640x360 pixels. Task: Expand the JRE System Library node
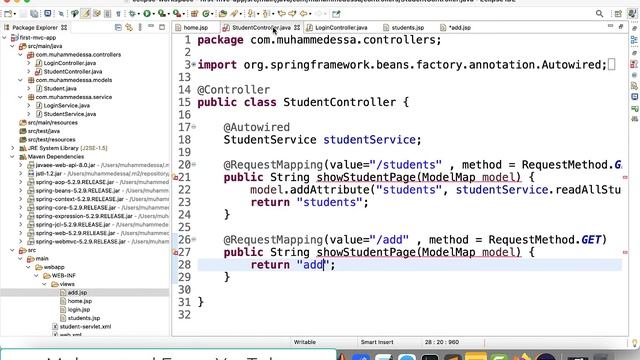13,148
